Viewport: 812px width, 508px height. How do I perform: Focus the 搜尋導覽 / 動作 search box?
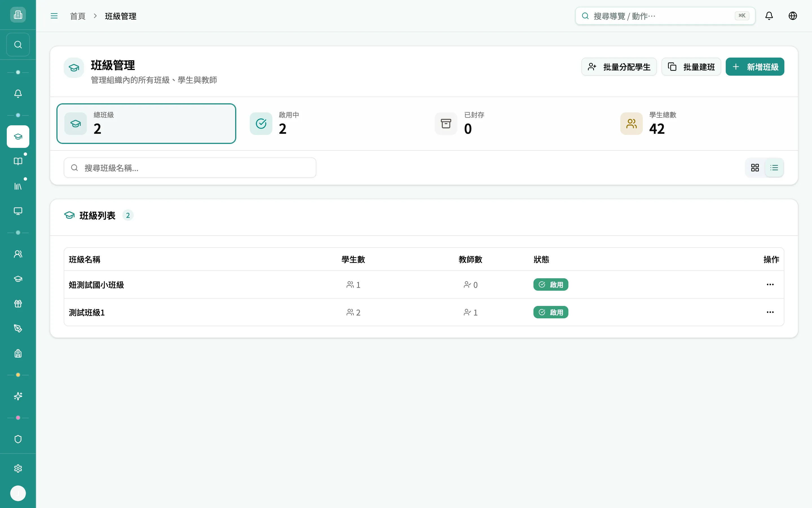665,16
